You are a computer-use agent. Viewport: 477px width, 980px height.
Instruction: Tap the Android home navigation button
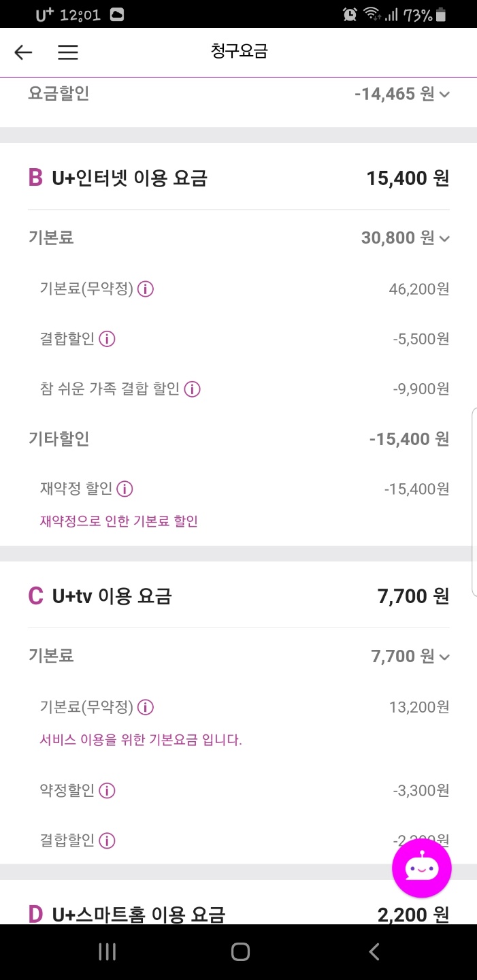[x=240, y=951]
